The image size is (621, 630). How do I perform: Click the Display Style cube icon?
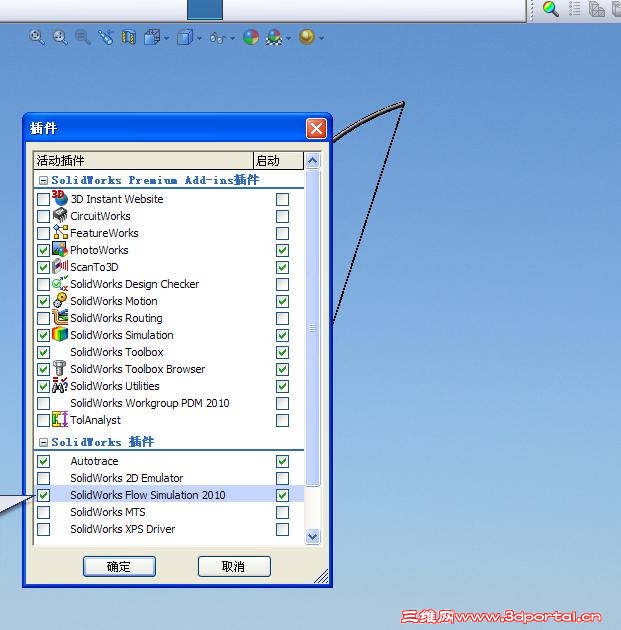pos(185,38)
